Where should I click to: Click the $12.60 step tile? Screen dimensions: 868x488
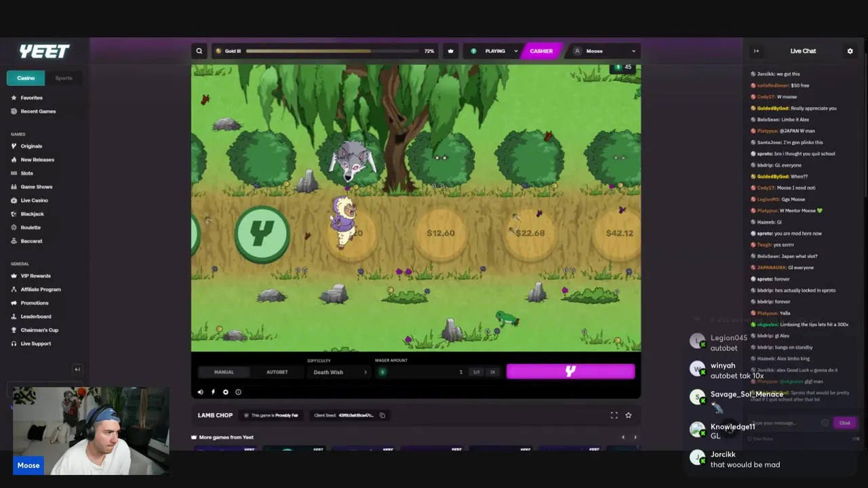click(x=441, y=233)
